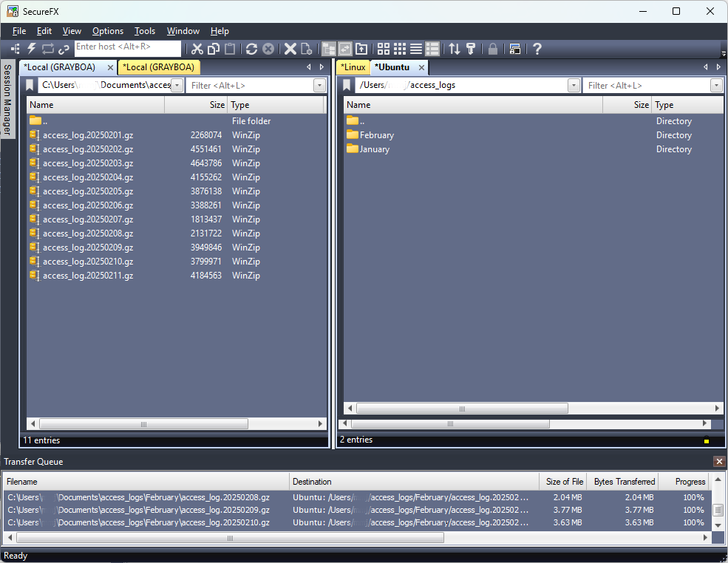
Task: Expand the local address bar dropdown
Action: point(176,85)
